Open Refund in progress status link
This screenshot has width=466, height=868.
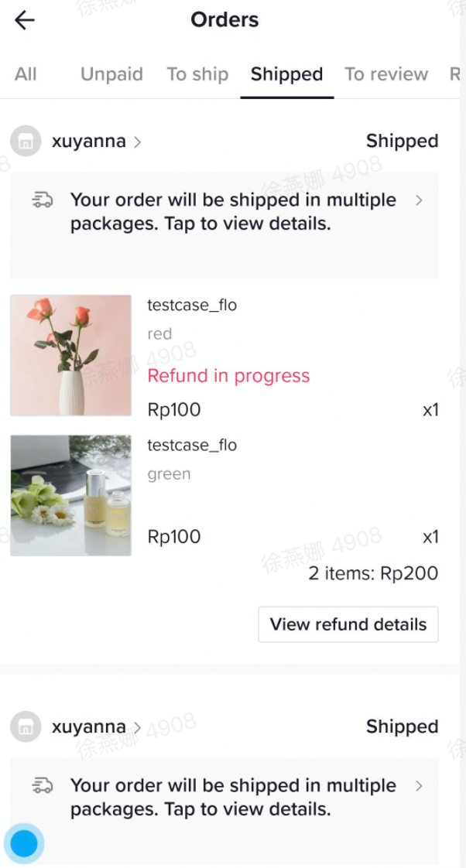point(228,376)
